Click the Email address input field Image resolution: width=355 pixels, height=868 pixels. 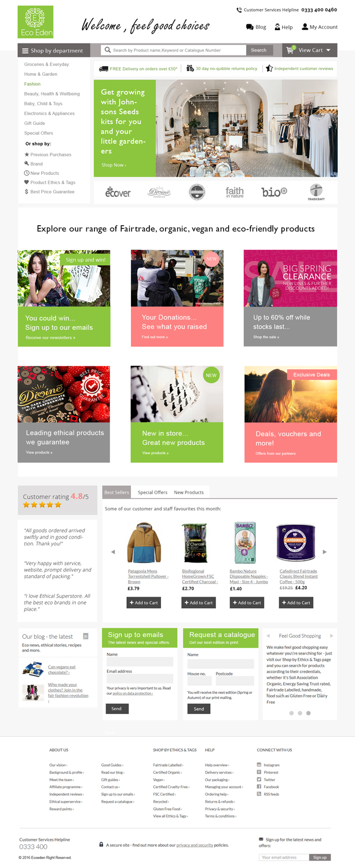(x=140, y=679)
